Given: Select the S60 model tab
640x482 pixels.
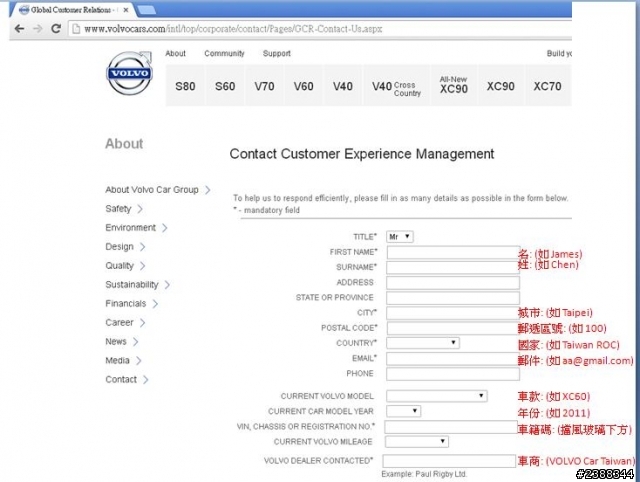Looking at the screenshot, I should coord(225,86).
